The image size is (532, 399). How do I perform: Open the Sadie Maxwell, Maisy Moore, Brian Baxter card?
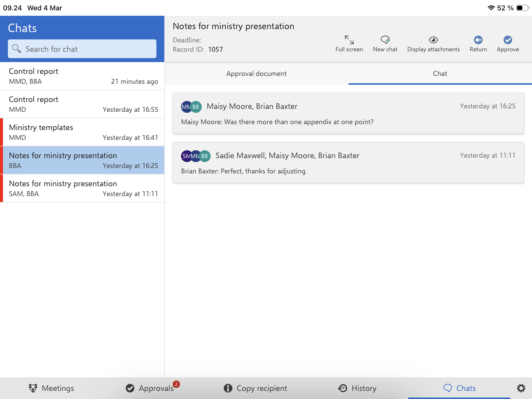pos(348,163)
